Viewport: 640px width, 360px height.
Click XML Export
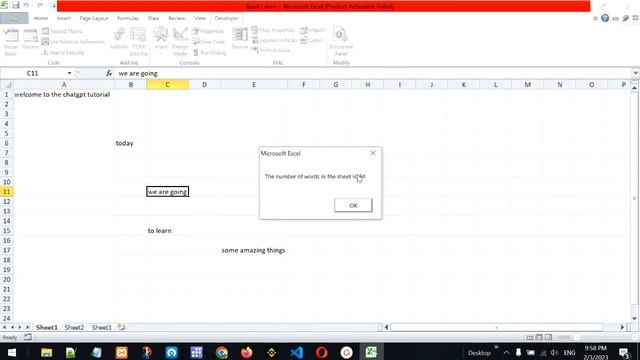point(312,40)
